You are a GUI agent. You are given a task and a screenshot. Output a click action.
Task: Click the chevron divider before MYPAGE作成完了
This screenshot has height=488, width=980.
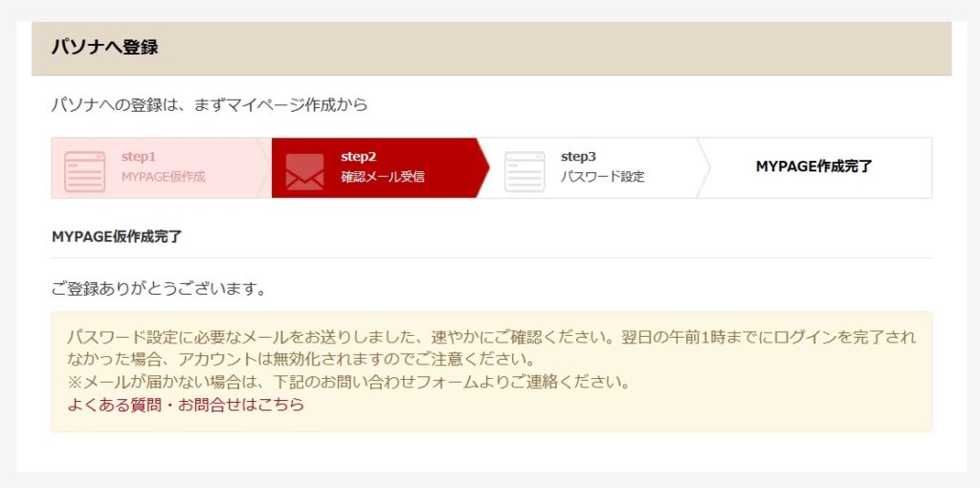tap(704, 167)
